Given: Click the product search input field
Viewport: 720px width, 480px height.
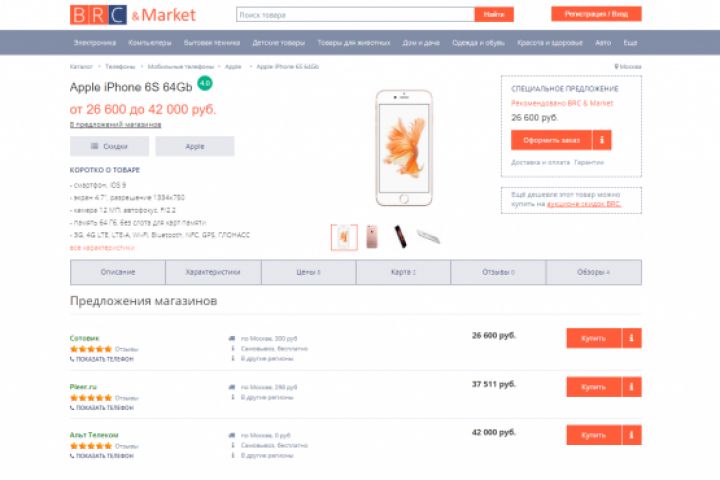Looking at the screenshot, I should [355, 15].
